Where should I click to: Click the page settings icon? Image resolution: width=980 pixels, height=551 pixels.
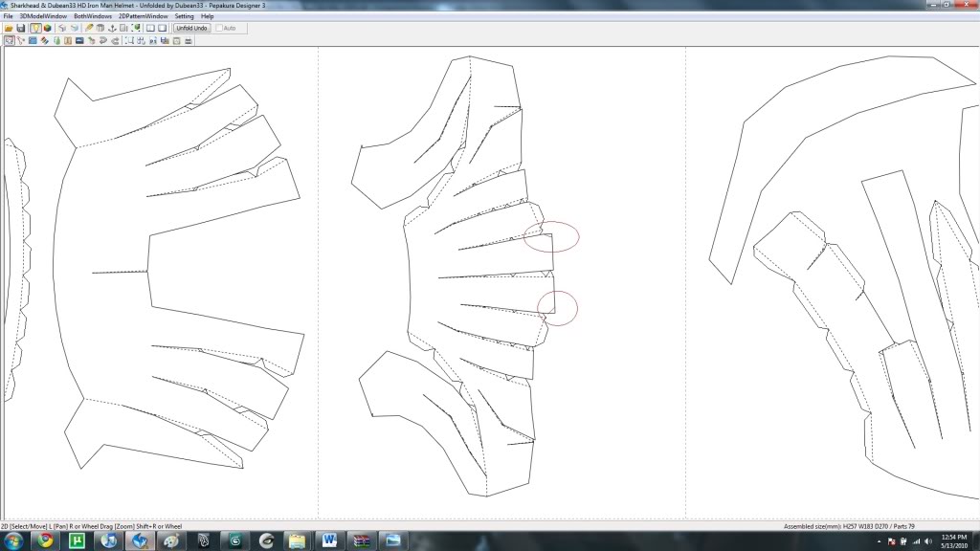point(176,40)
